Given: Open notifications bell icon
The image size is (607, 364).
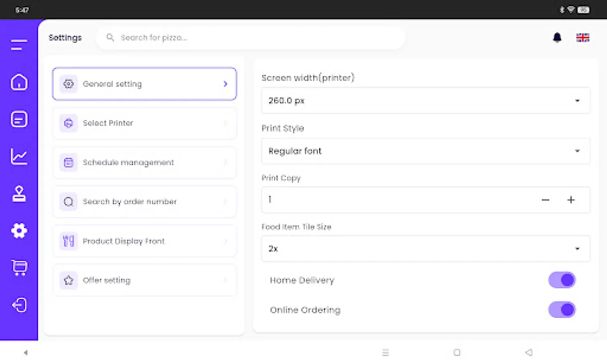Looking at the screenshot, I should [x=557, y=38].
